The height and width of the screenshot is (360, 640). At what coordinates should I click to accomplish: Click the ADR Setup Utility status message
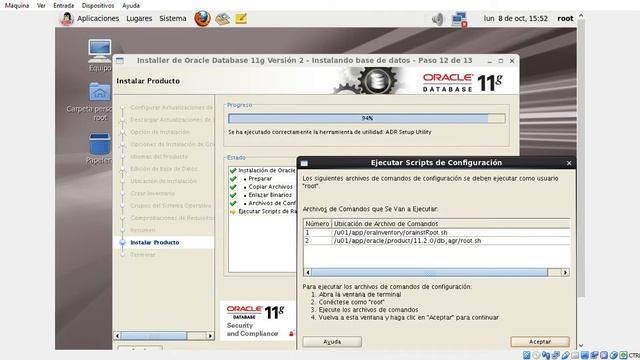pos(330,132)
